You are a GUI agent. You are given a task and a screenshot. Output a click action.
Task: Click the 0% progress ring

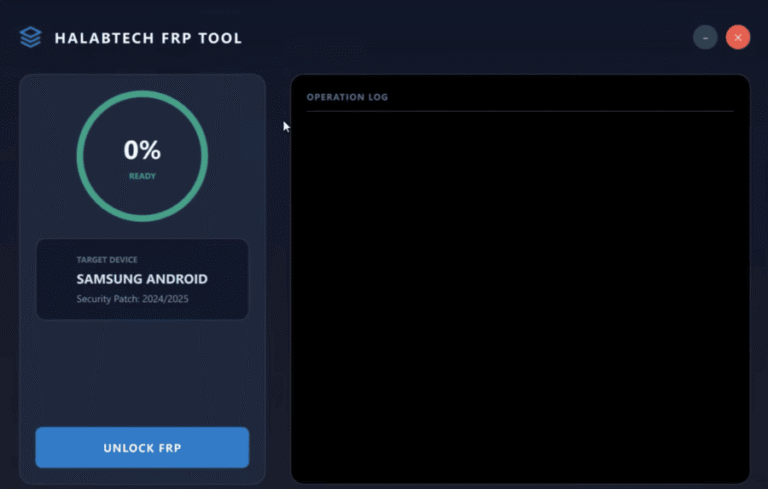pyautogui.click(x=142, y=156)
